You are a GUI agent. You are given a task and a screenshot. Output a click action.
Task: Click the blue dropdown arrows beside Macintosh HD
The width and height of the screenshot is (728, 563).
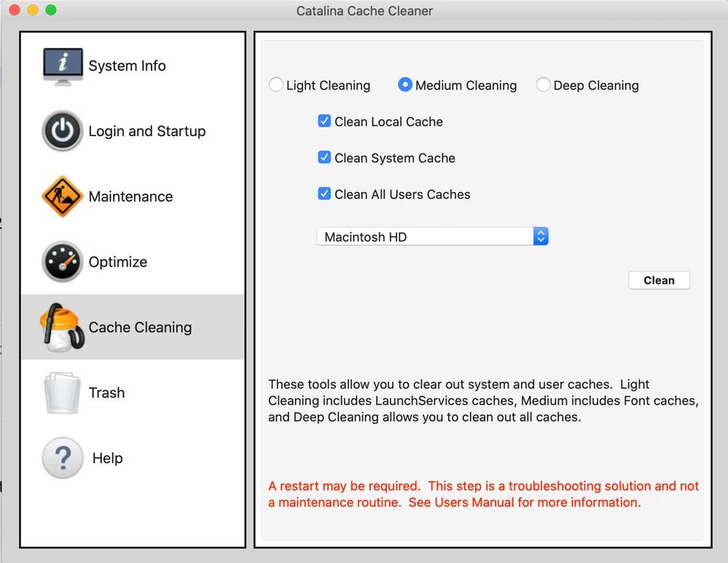(x=541, y=237)
